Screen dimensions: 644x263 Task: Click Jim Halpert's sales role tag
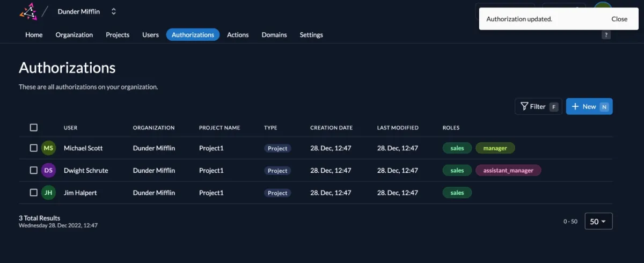457,193
